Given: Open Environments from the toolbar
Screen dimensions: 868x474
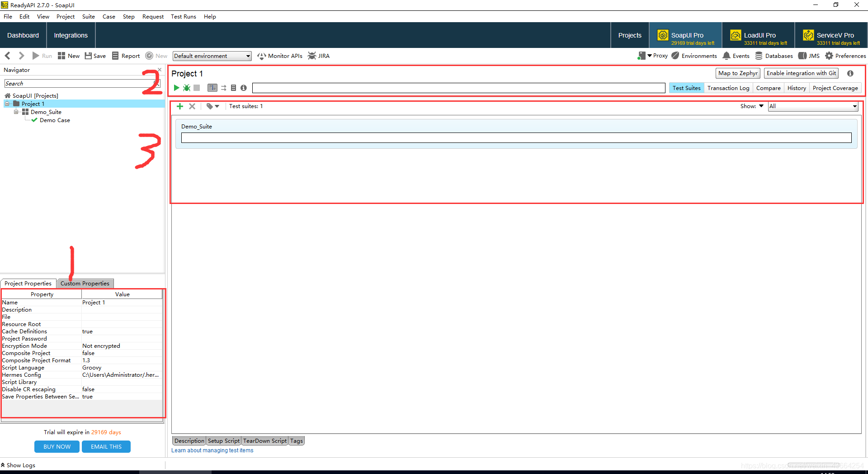Looking at the screenshot, I should coord(694,56).
